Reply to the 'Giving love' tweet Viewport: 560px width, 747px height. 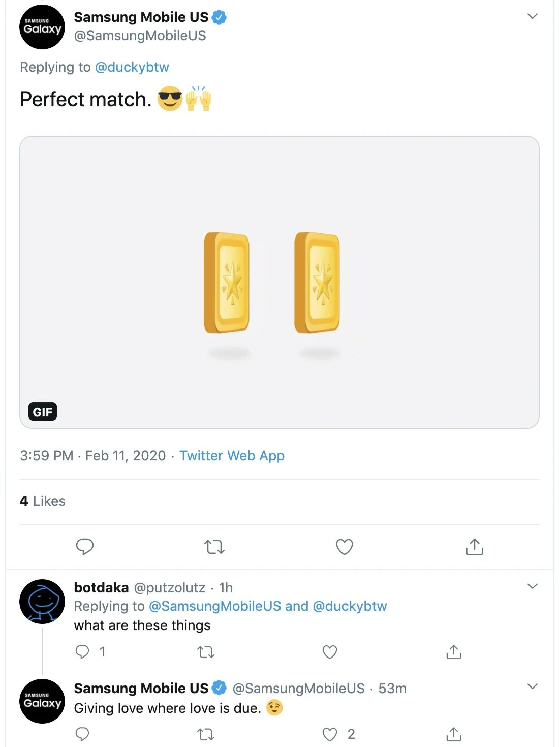82,734
